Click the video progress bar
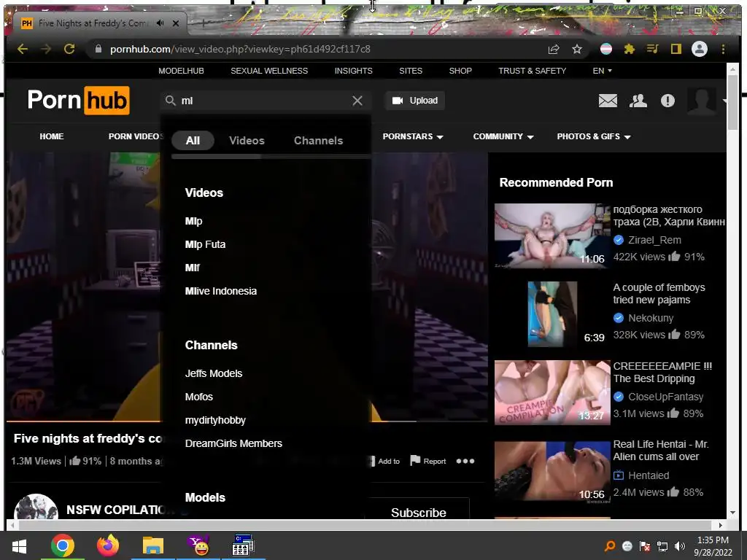747x560 pixels. (247, 421)
